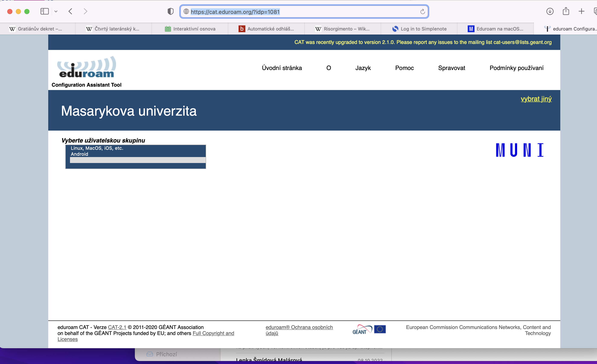Viewport: 597px width, 364px height.
Task: Open the Full Copyright and Licenses link
Action: click(x=146, y=336)
